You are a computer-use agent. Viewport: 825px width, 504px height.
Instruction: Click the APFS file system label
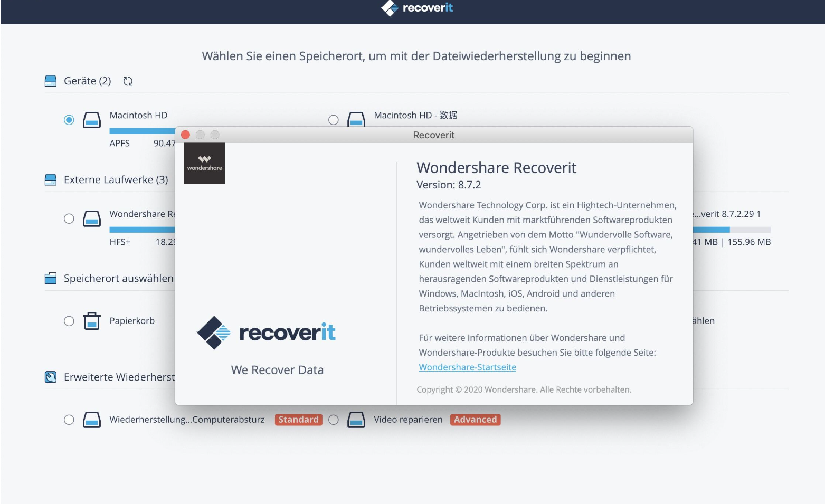pos(120,143)
